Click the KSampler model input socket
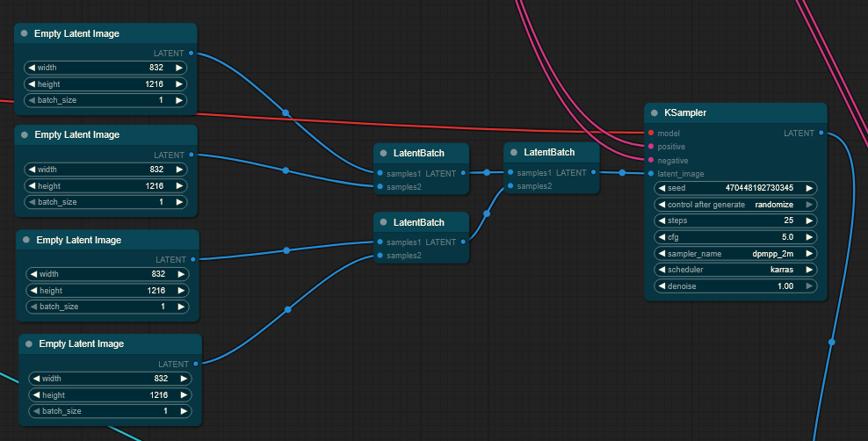The image size is (868, 441). coord(651,133)
